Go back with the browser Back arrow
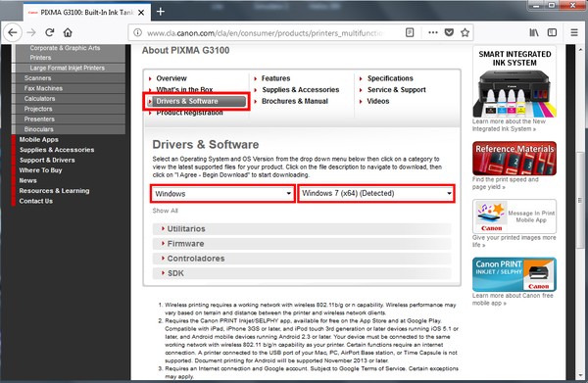 (x=13, y=32)
